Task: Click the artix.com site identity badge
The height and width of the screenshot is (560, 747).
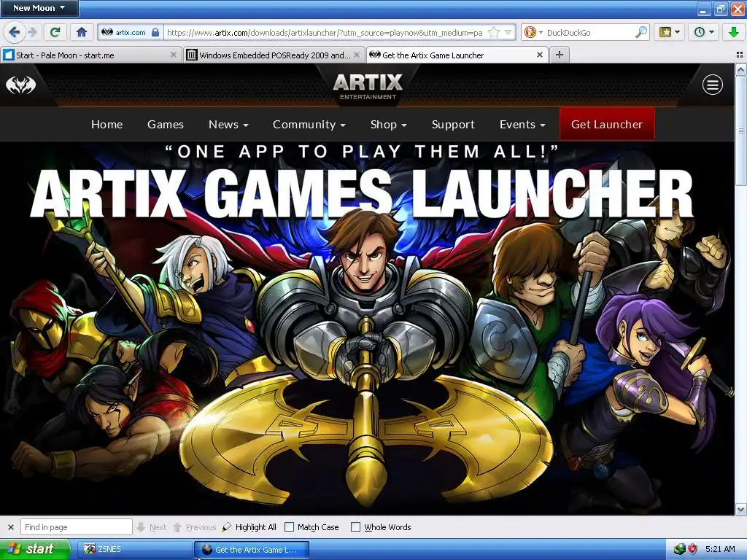Action: (x=130, y=32)
